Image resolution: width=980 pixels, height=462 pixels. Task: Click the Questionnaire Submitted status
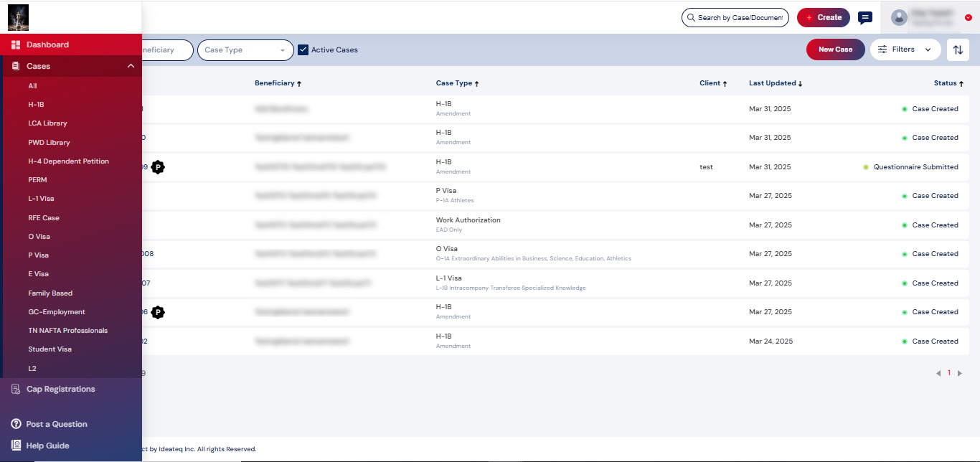coord(915,167)
